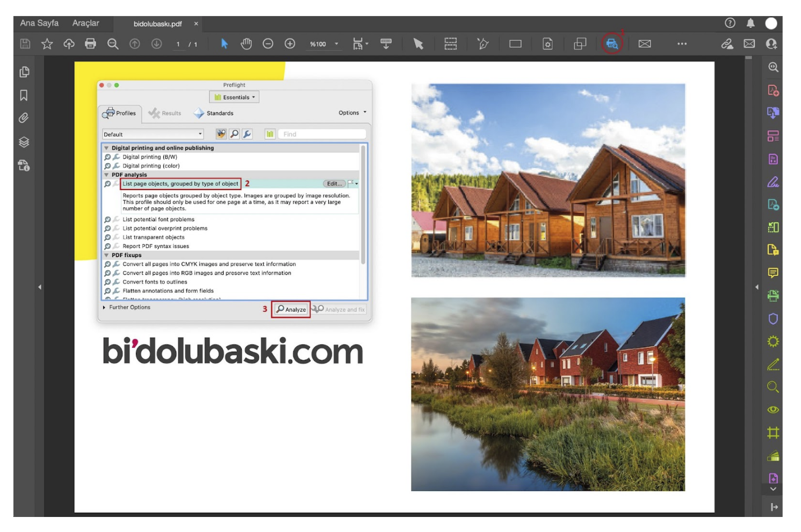
Task: Click the Save file icon
Action: coord(25,44)
